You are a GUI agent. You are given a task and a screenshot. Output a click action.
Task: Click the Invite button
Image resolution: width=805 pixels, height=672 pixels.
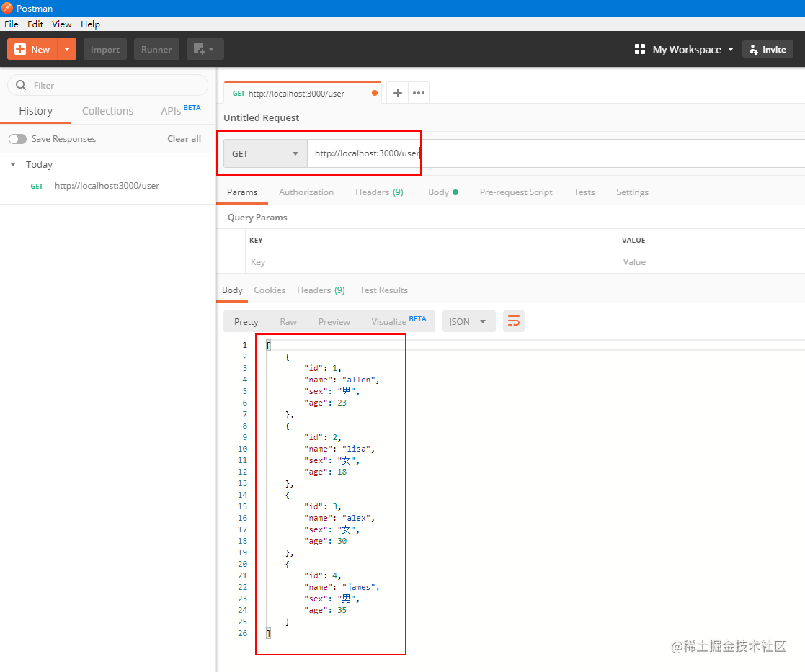(x=768, y=49)
